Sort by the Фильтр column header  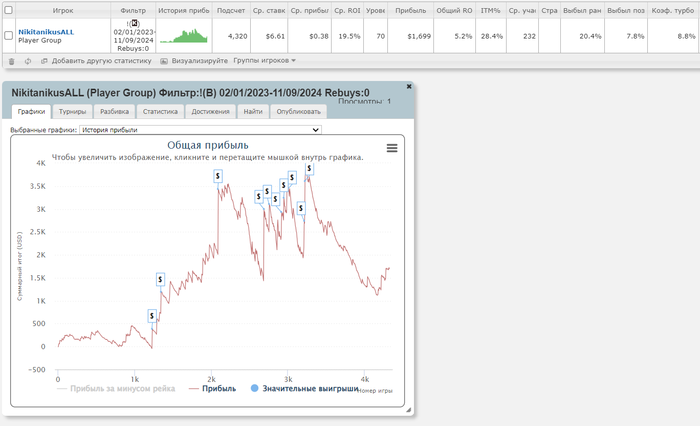point(133,10)
